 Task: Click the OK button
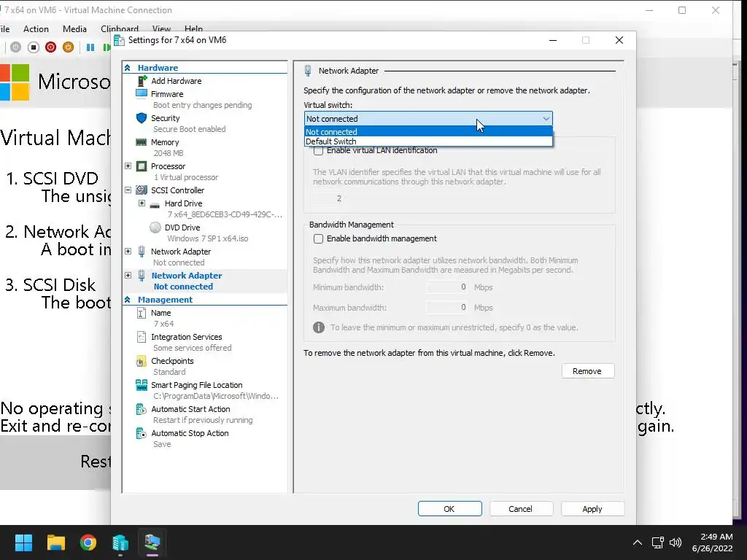[449, 508]
